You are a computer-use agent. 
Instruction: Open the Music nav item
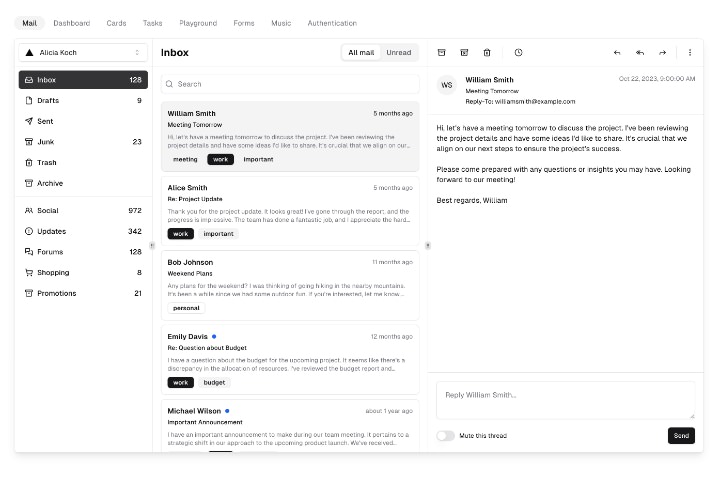[281, 23]
